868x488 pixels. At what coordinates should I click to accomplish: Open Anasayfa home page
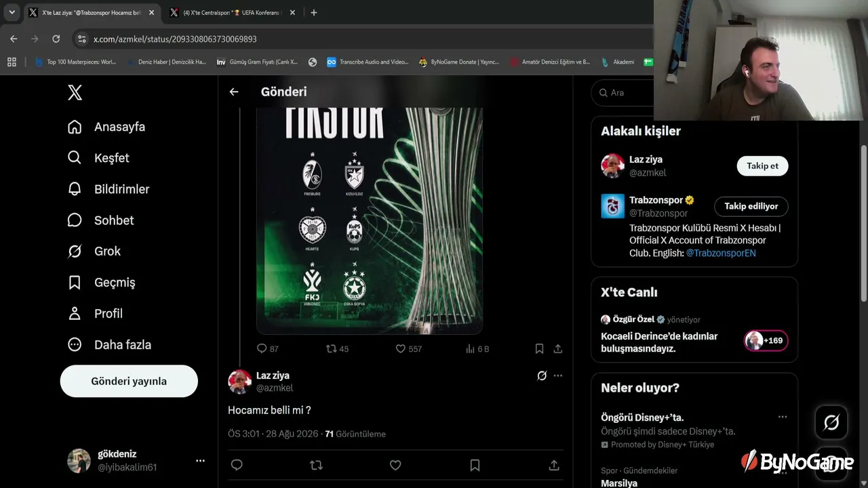[x=106, y=127]
